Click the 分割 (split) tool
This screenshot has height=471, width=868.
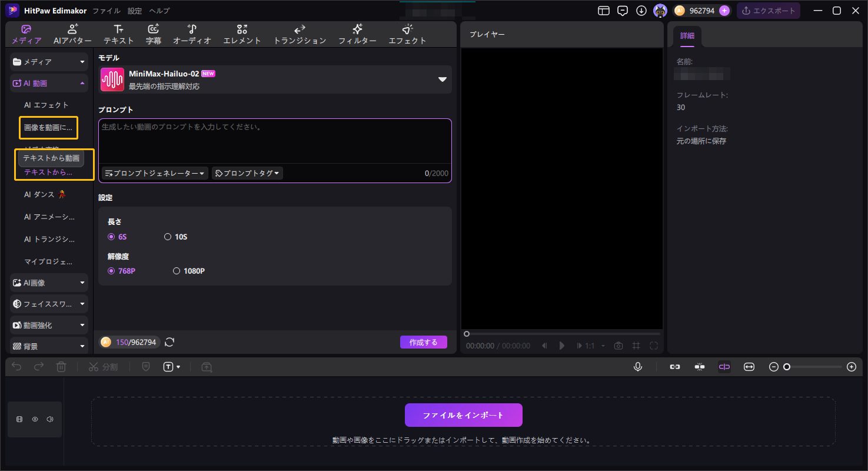[x=104, y=366]
